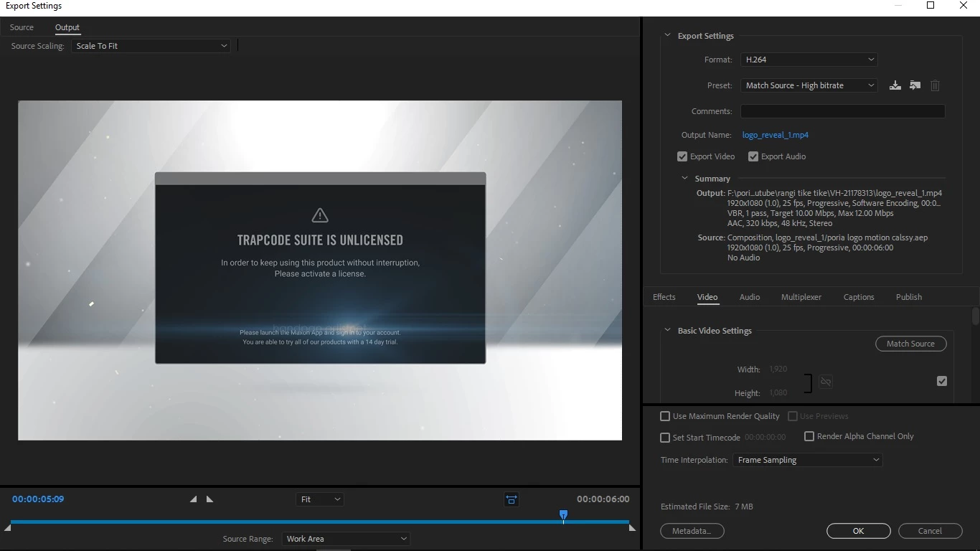Image resolution: width=980 pixels, height=551 pixels.
Task: Click the settings panel vertical scrollbar
Action: pos(975,316)
